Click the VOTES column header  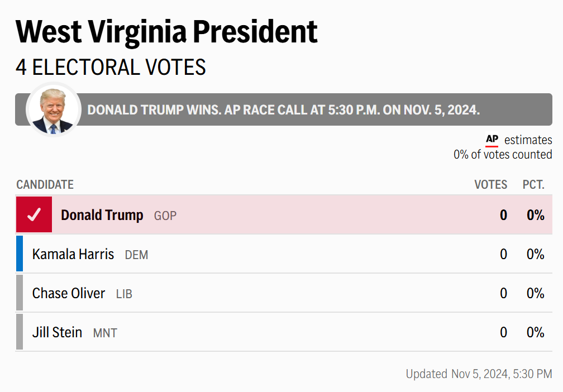[x=490, y=185]
